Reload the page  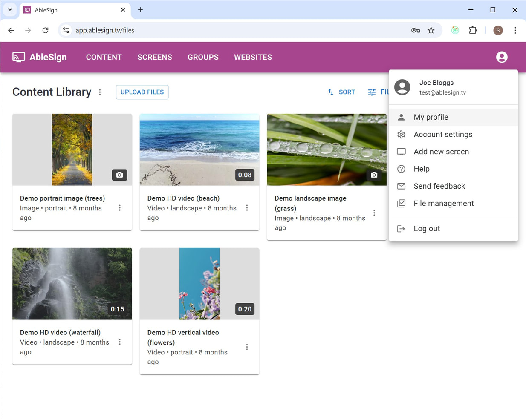[x=45, y=30]
